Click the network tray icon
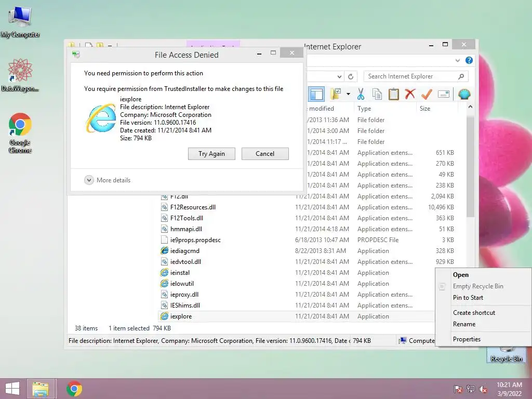Screen dimensions: 532x399 471,389
